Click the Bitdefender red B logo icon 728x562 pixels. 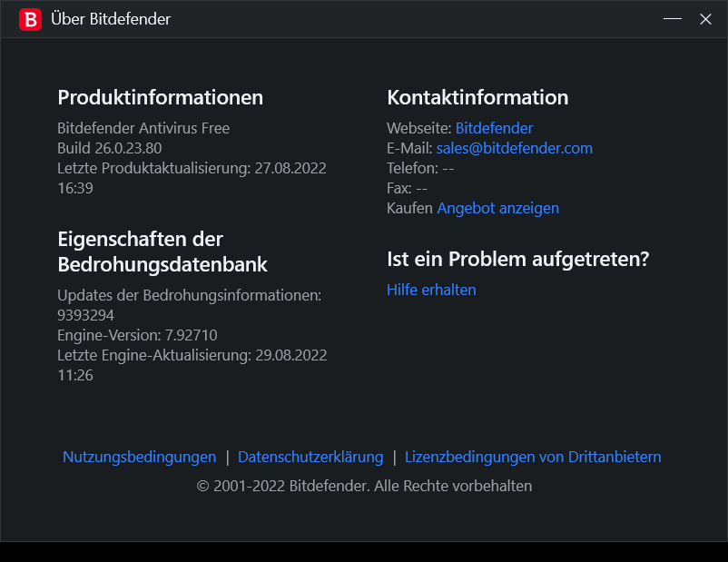(x=30, y=19)
